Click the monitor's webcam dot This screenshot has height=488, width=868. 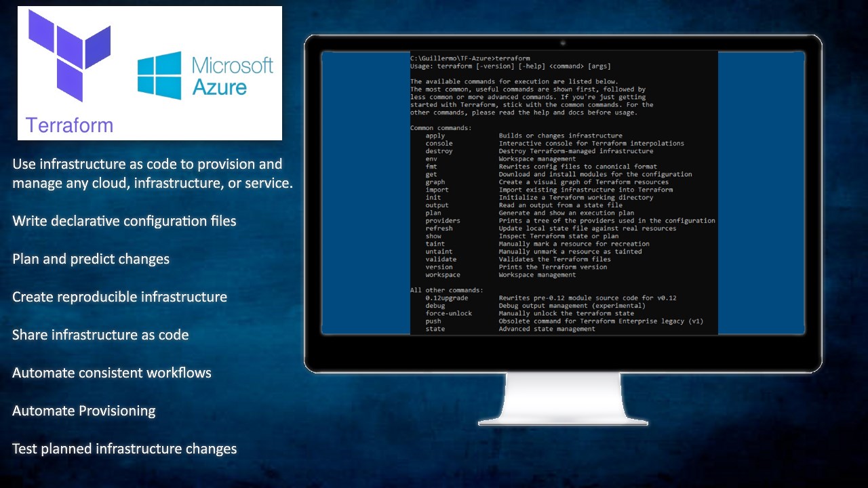[563, 43]
